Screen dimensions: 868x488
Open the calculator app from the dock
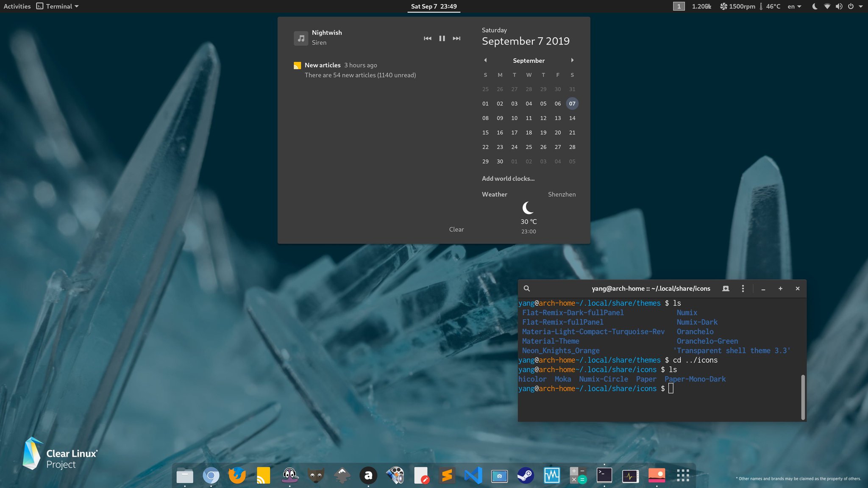(x=579, y=475)
